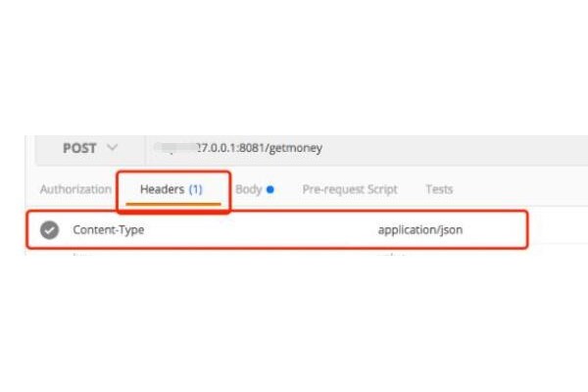Open the Body tab

pos(249,189)
